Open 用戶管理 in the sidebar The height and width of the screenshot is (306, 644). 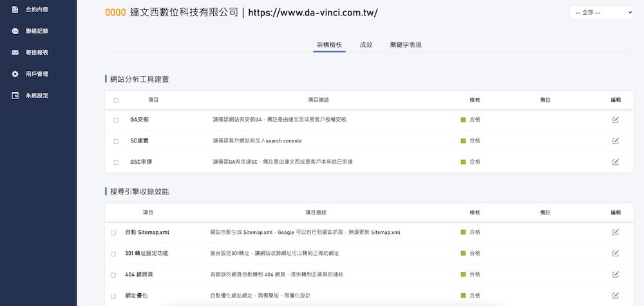tap(37, 74)
